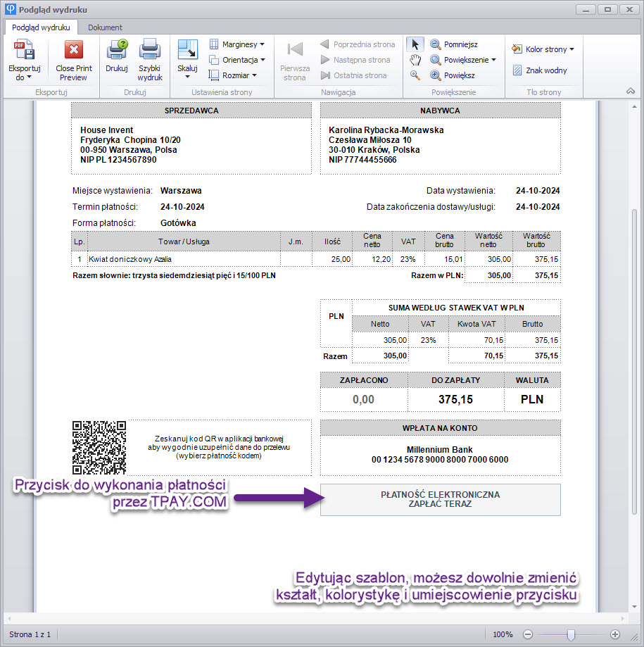This screenshot has height=647, width=644.
Task: Click the Szybki wydruk icon
Action: tap(149, 51)
